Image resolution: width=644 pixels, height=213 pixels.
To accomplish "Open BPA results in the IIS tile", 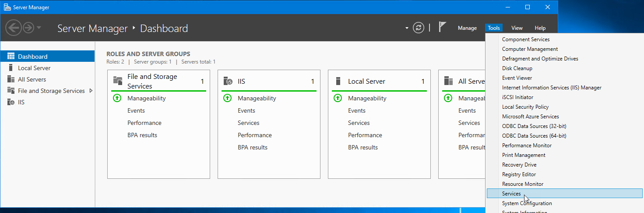I will pyautogui.click(x=253, y=147).
